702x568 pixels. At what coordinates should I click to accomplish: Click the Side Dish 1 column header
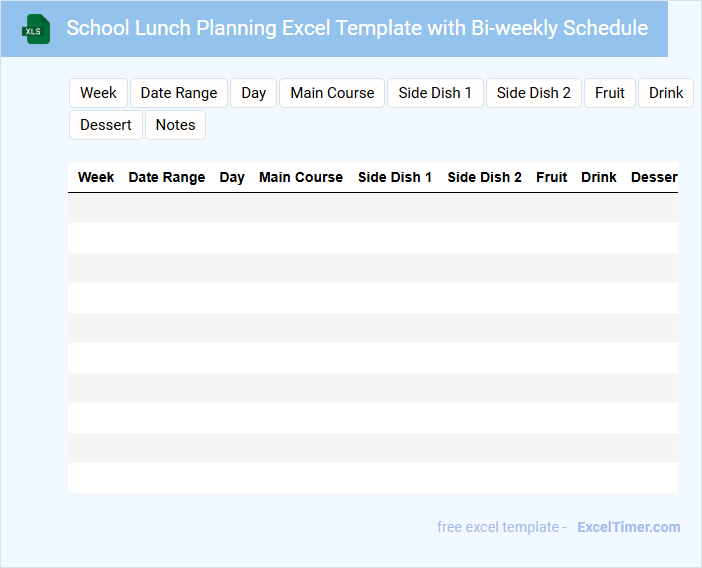(x=395, y=177)
